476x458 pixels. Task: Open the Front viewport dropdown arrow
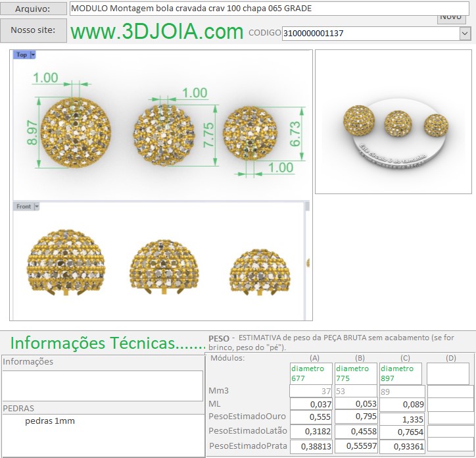click(37, 207)
